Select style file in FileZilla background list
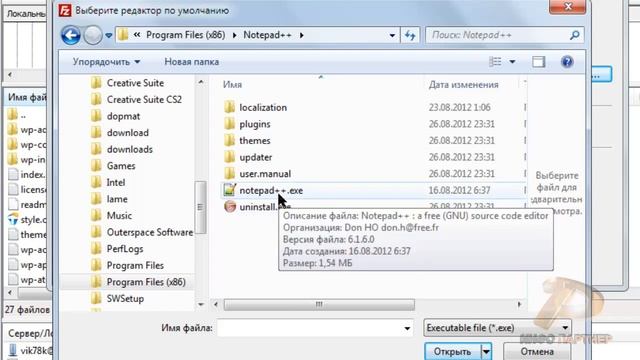Image resolution: width=640 pixels, height=360 pixels. coord(27,220)
